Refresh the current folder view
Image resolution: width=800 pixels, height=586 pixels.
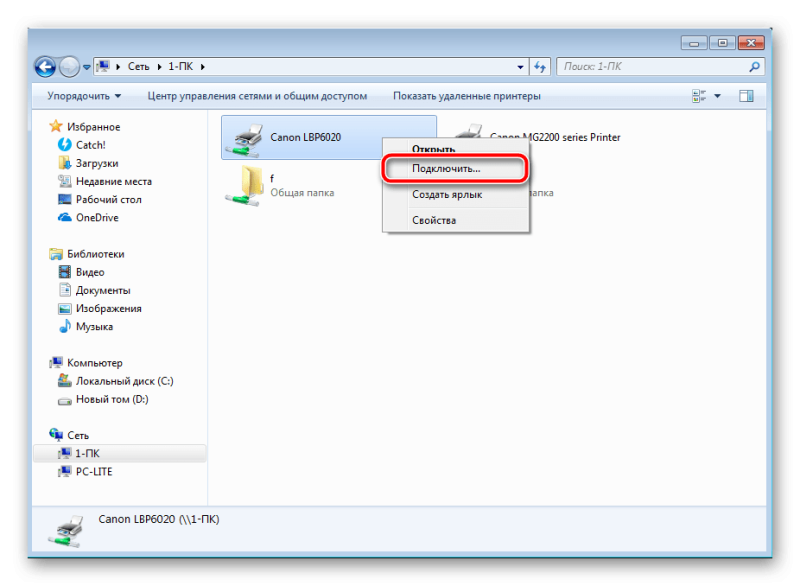pyautogui.click(x=540, y=66)
